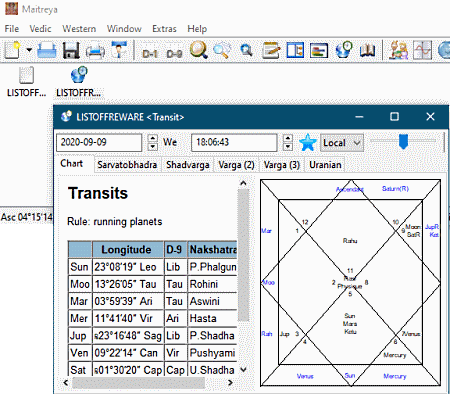This screenshot has height=394, width=450.
Task: Click the Transit window title bar icon
Action: (66, 116)
